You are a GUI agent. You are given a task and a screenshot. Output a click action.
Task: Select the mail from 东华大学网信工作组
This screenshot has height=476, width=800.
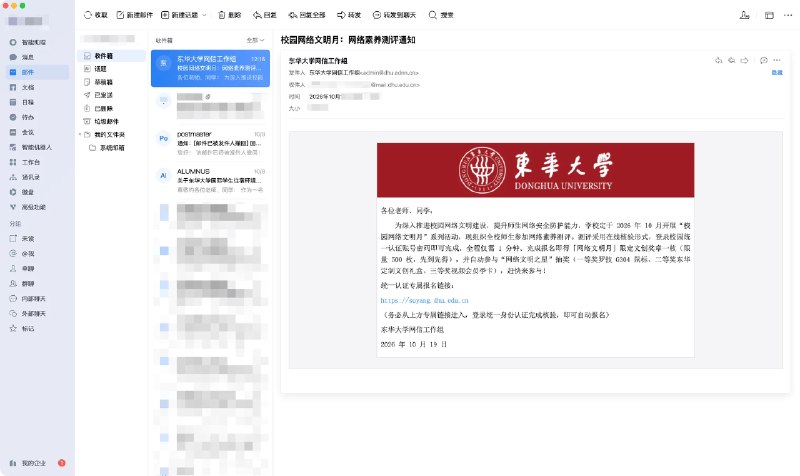click(x=210, y=68)
